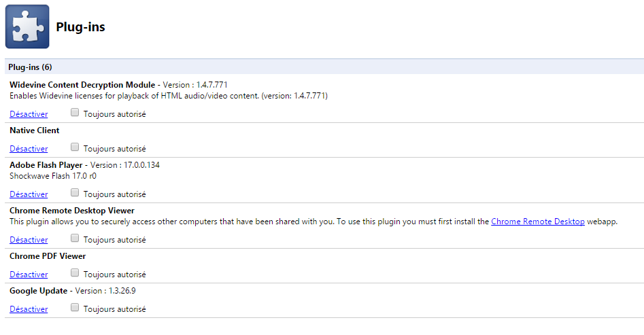Open the Chrome Remote Desktop webapp link
Screen dimensions: 644x335
pos(538,222)
